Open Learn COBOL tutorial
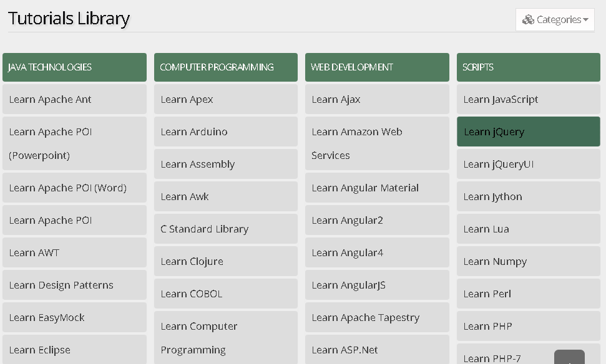This screenshot has width=606, height=364. point(226,294)
